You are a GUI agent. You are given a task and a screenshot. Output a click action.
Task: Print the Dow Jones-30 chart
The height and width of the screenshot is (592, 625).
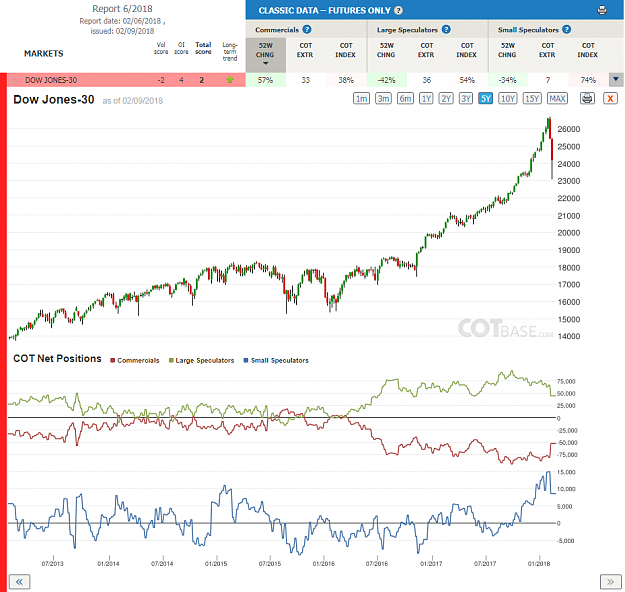click(587, 98)
